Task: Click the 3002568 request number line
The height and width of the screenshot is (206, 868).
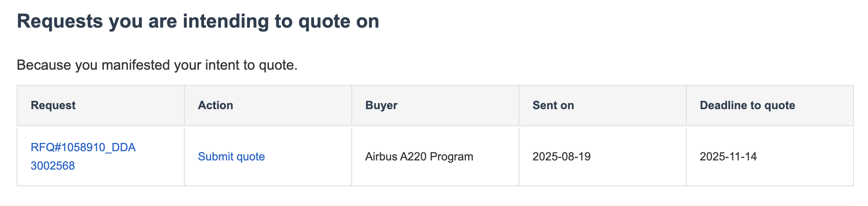Action: coord(53,166)
